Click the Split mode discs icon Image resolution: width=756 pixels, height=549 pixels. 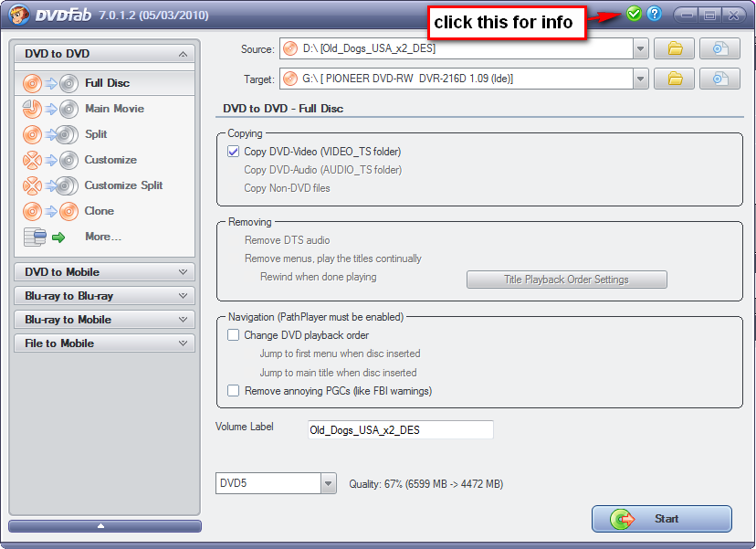point(50,134)
